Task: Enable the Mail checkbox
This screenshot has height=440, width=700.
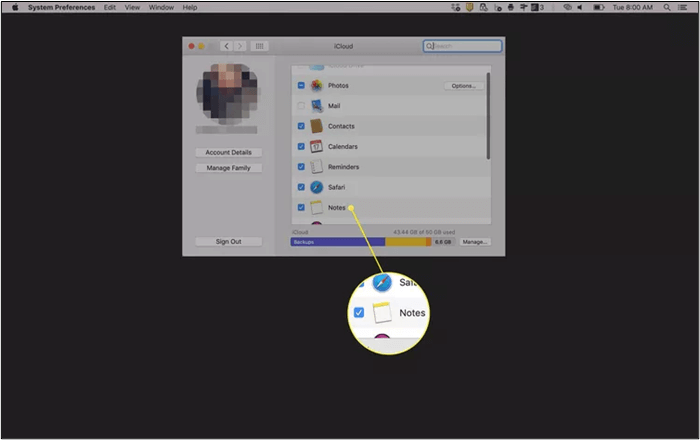Action: (301, 106)
